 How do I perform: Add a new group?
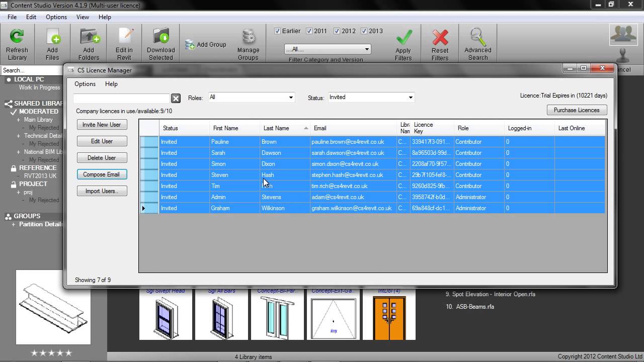tap(206, 45)
